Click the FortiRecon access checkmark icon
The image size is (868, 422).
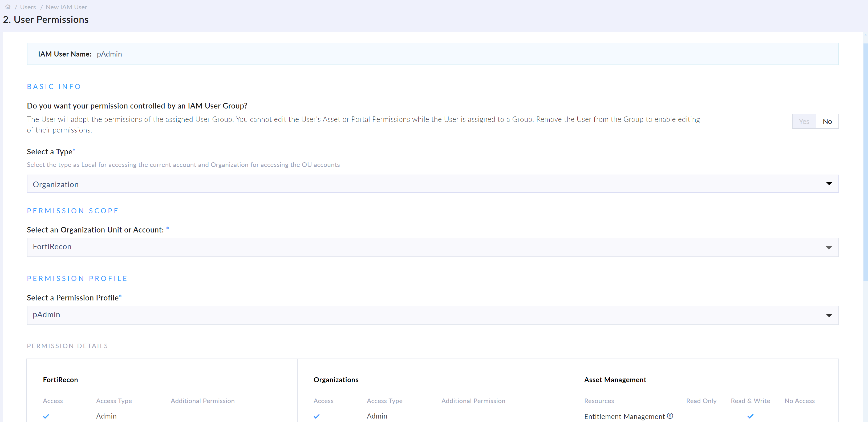[x=46, y=416]
